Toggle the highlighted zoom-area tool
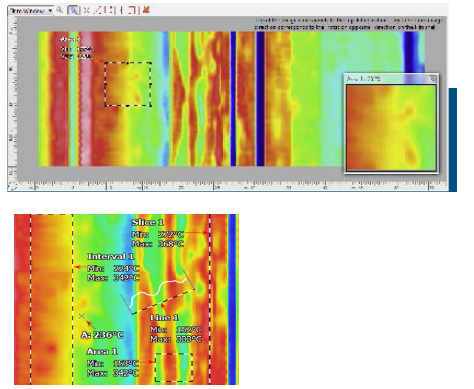This screenshot has width=474, height=389. pos(73,10)
